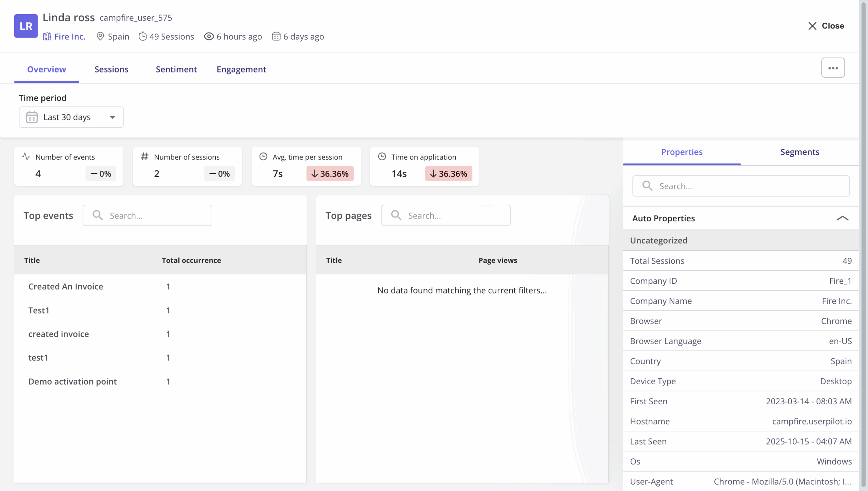This screenshot has height=491, width=868.
Task: Click the Fire Inc. company icon
Action: coord(47,36)
